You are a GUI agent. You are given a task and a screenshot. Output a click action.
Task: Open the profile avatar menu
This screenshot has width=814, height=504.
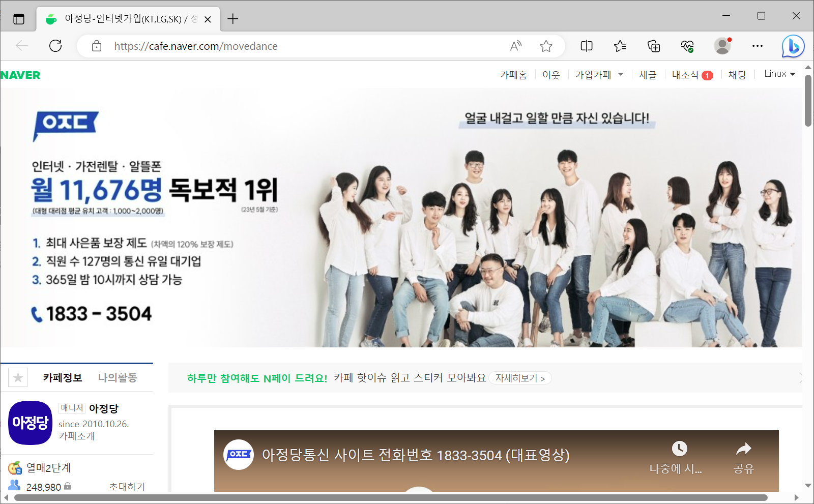[x=722, y=46]
